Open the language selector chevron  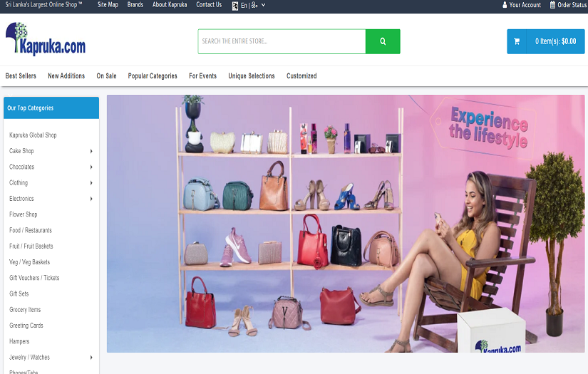click(263, 5)
